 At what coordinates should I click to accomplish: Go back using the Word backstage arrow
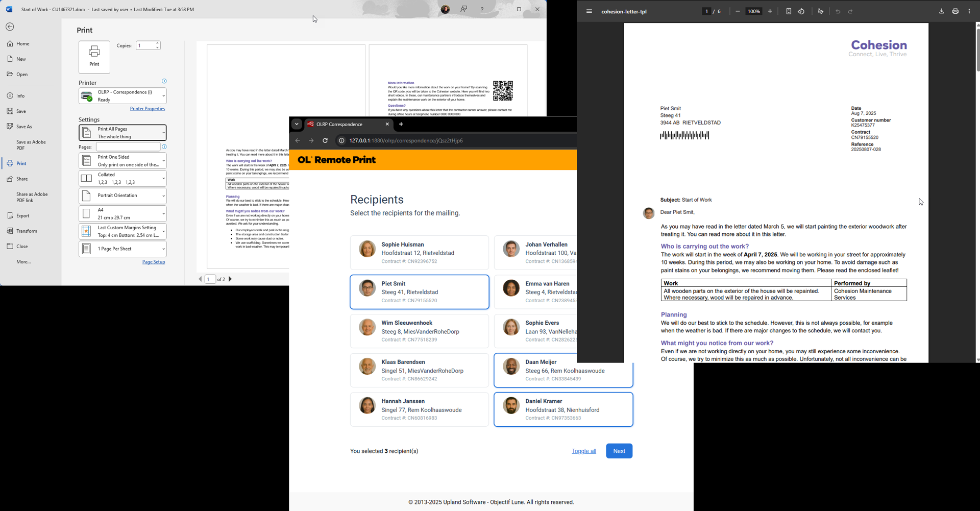(x=10, y=27)
